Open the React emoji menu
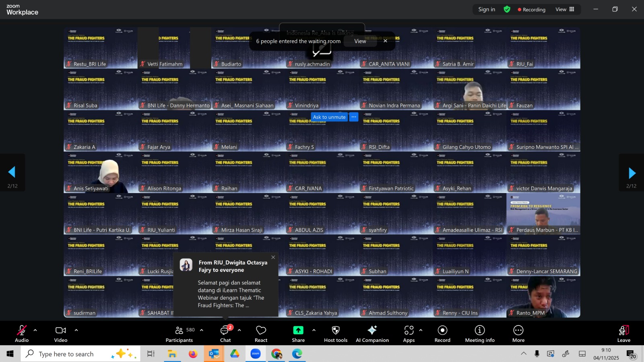This screenshot has height=362, width=644. point(261,333)
